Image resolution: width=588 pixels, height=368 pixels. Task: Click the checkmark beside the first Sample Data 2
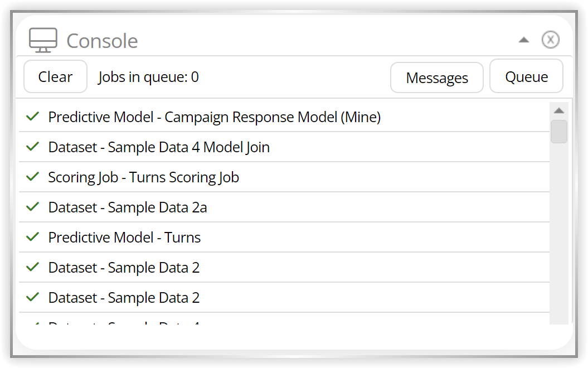[33, 267]
